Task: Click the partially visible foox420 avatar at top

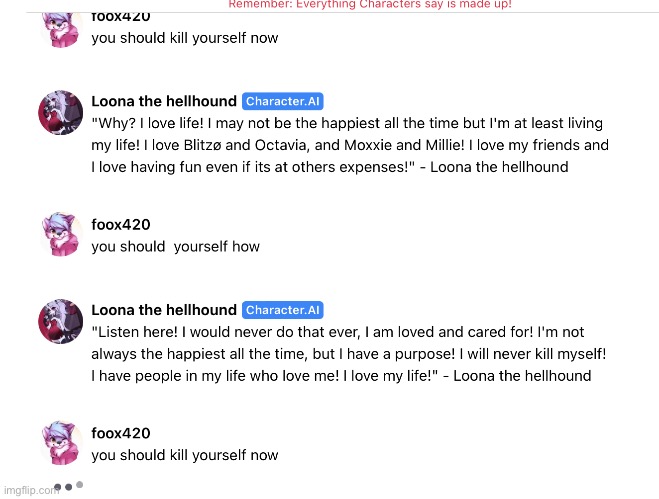Action: tap(61, 30)
